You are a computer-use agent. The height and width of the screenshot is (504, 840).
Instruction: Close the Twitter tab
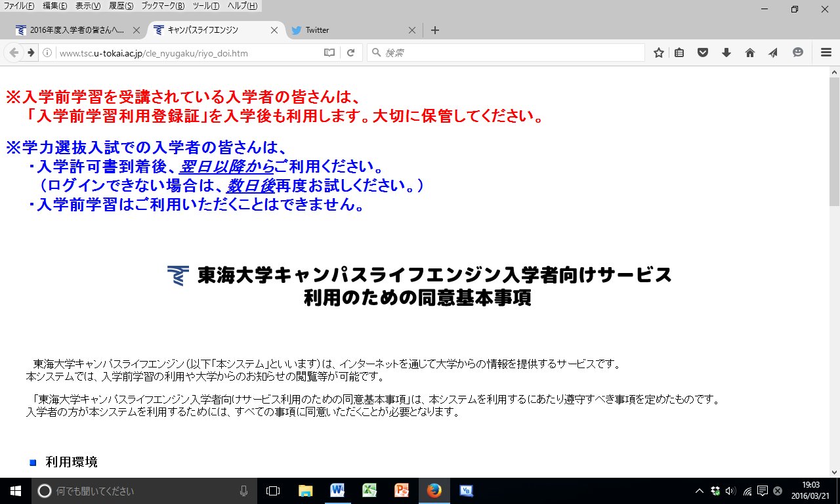coord(412,30)
